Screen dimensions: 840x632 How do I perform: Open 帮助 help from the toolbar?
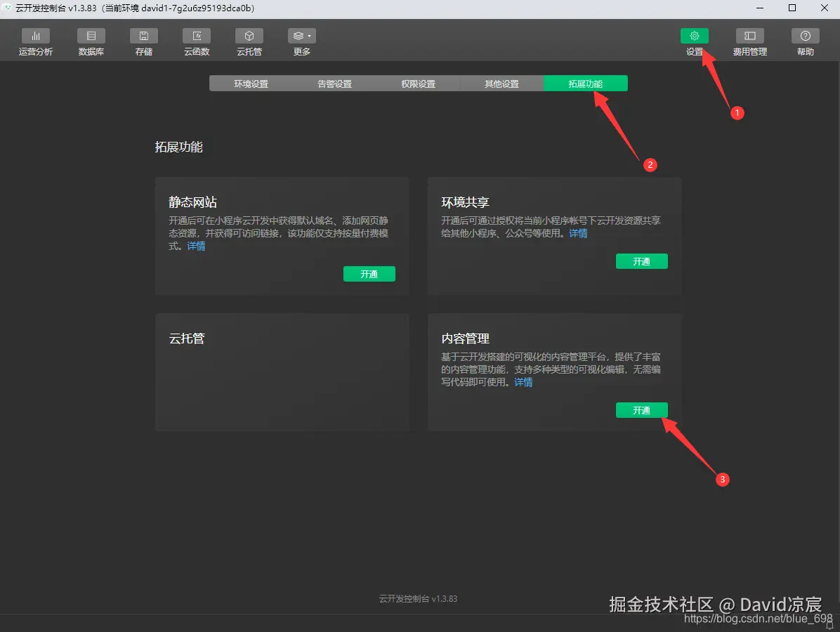tap(805, 41)
